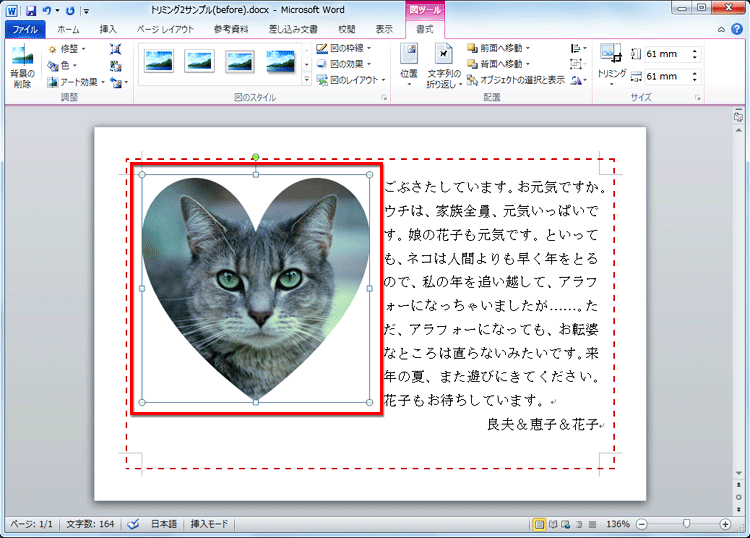Image resolution: width=750 pixels, height=538 pixels.
Task: Click the proofing check icon in status bar
Action: (133, 524)
